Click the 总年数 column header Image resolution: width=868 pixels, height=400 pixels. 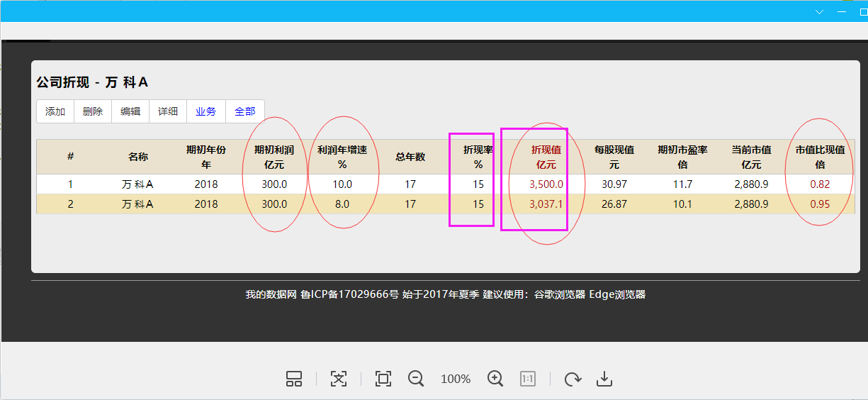click(x=410, y=157)
